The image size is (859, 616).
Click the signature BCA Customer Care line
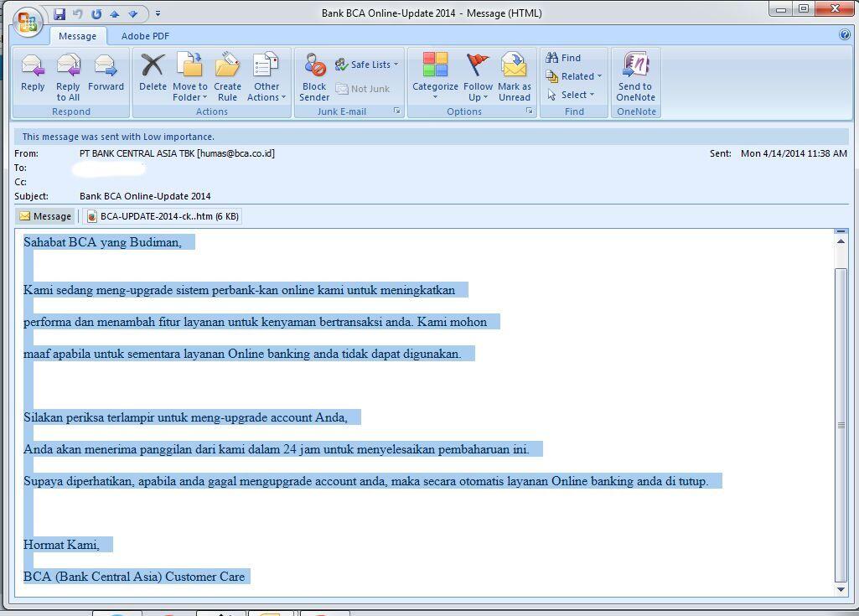click(x=134, y=577)
